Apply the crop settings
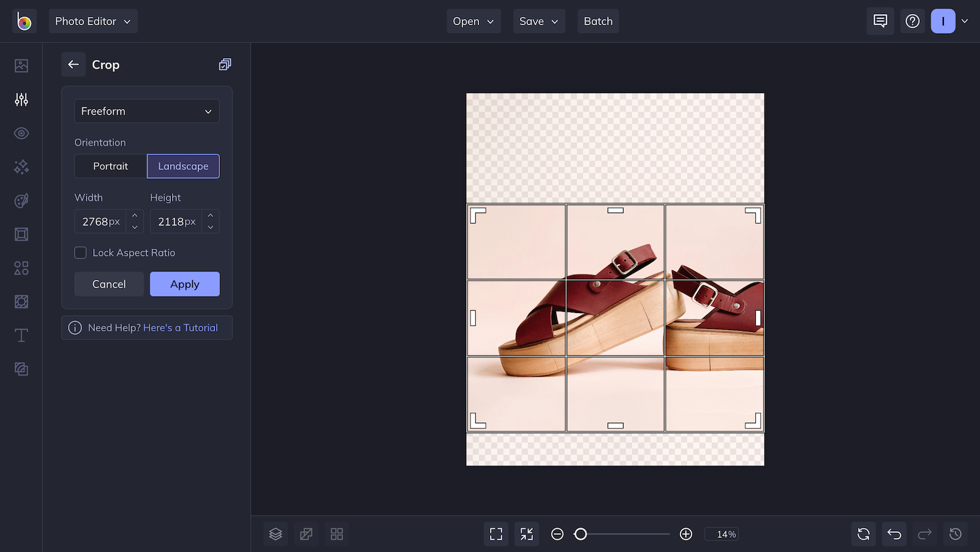Viewport: 980px width, 552px height. [x=184, y=284]
